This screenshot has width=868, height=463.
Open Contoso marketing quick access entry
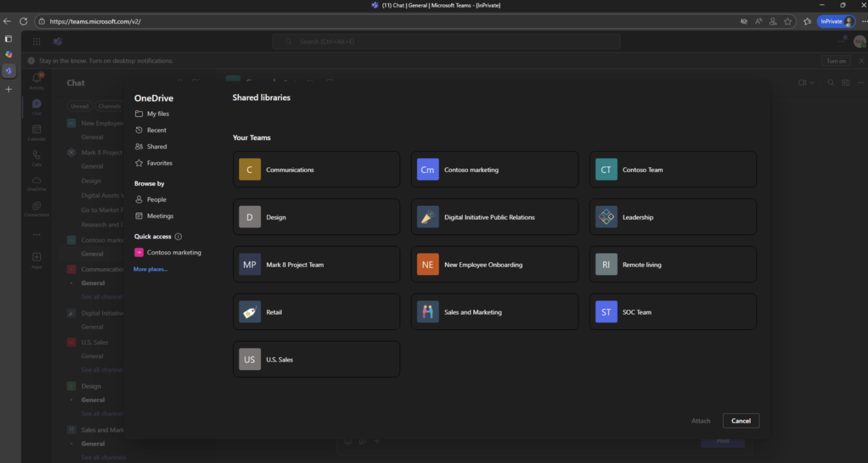[168, 252]
